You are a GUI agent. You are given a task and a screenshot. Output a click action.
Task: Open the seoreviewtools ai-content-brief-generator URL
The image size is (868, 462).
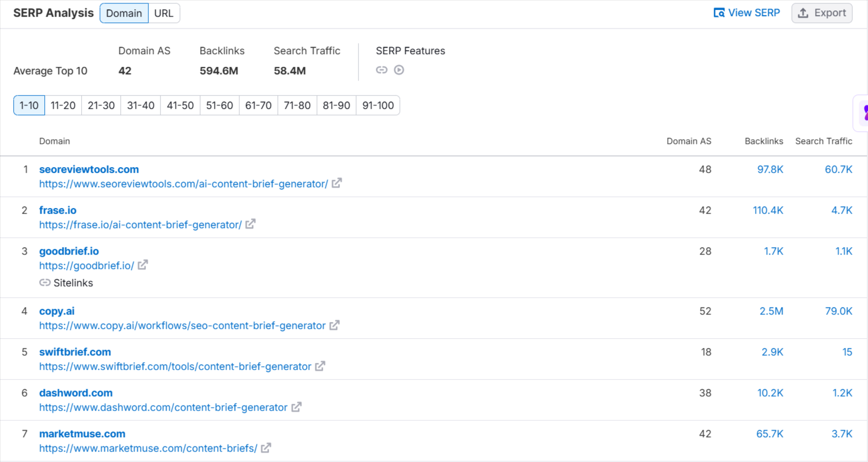coord(184,184)
